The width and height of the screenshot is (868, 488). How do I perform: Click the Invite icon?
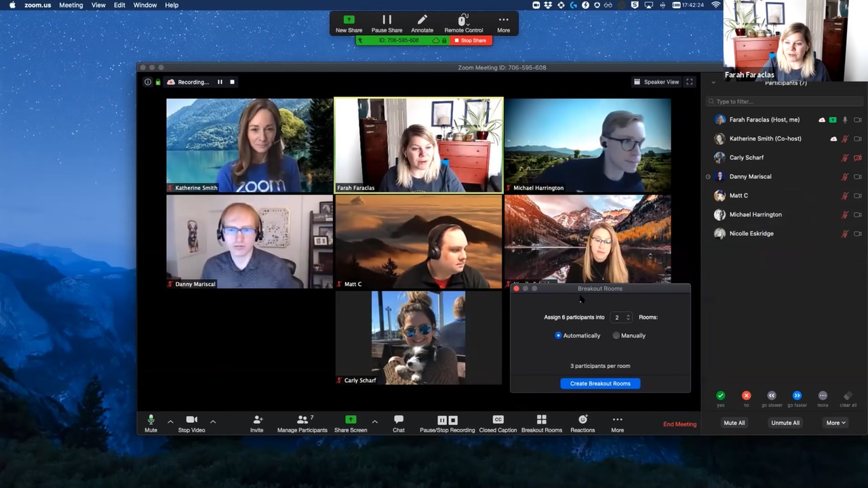point(257,420)
